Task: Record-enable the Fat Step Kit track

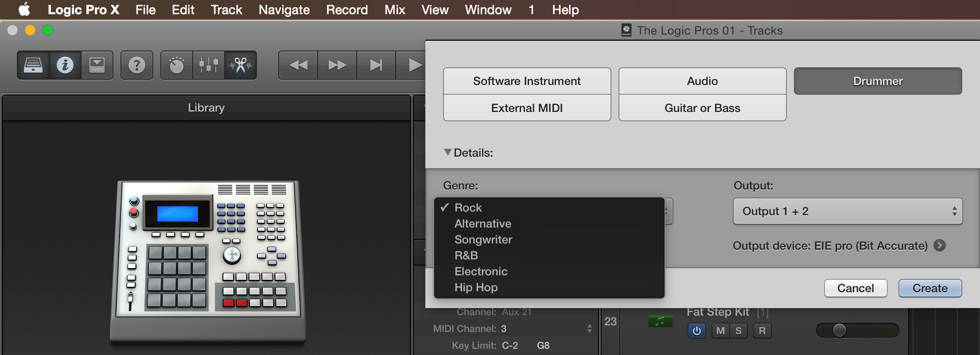Action: [762, 331]
